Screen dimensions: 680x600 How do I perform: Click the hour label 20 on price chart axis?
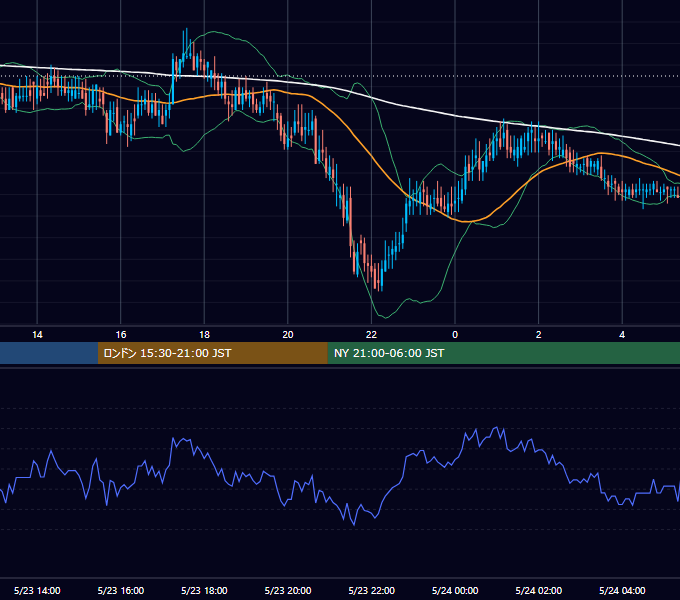[288, 335]
